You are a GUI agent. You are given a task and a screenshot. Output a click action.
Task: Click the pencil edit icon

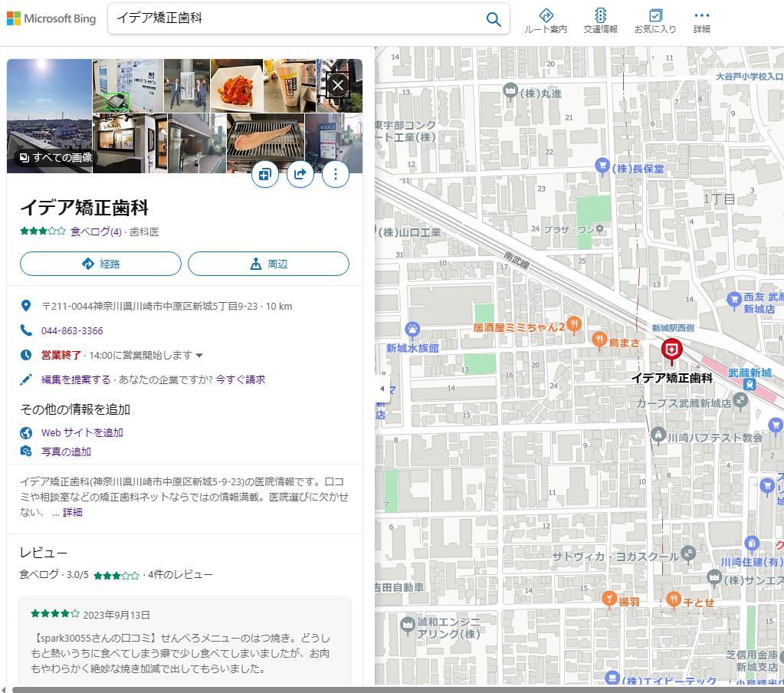[x=26, y=379]
